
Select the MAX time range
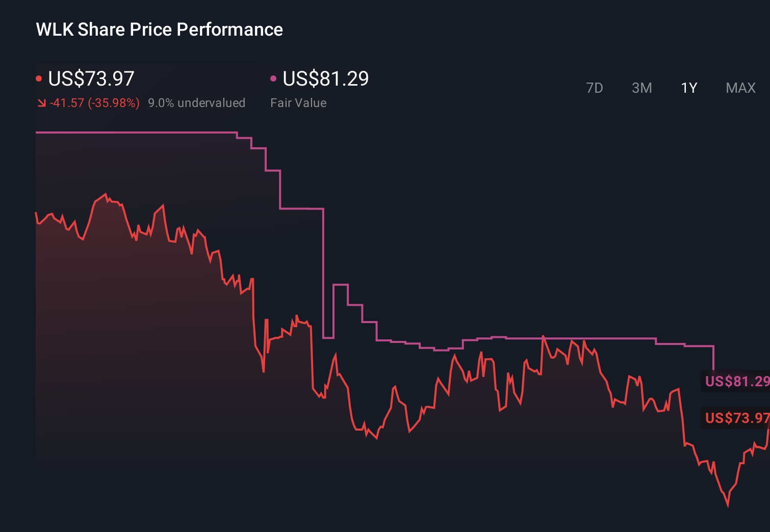[x=740, y=88]
